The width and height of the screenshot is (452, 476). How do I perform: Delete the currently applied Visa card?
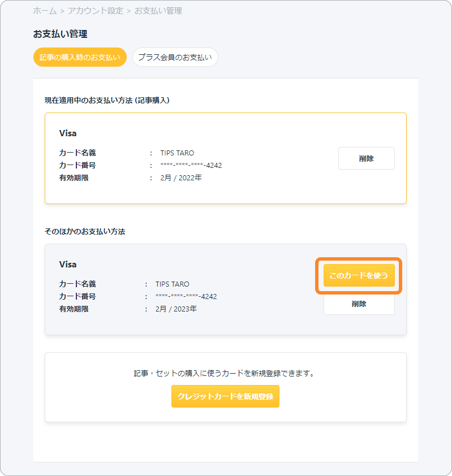(x=367, y=158)
